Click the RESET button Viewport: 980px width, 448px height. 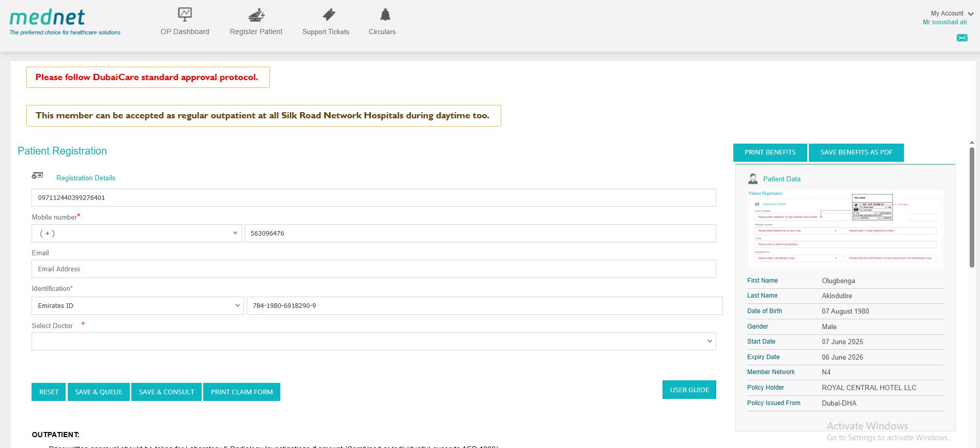pyautogui.click(x=49, y=392)
